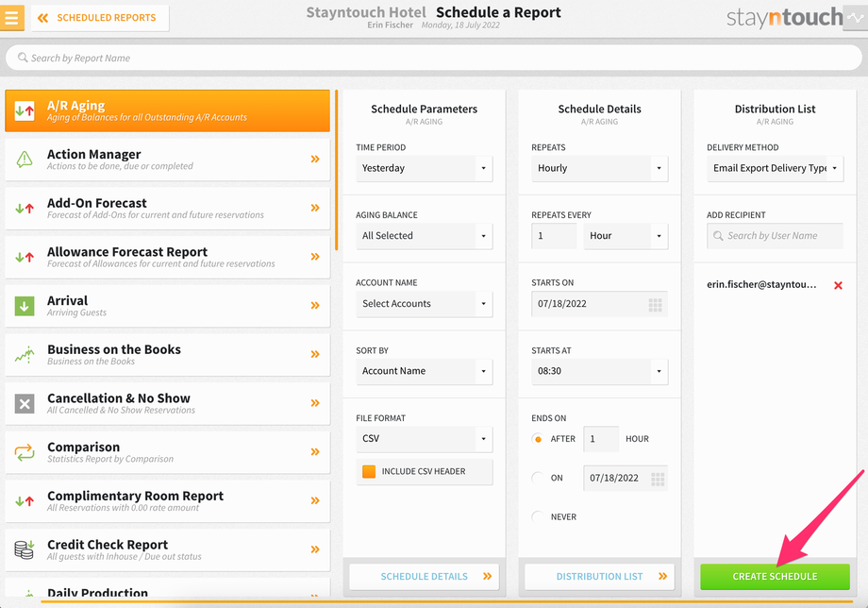Click the A/R Aging report icon
This screenshot has height=608, width=868.
[25, 110]
